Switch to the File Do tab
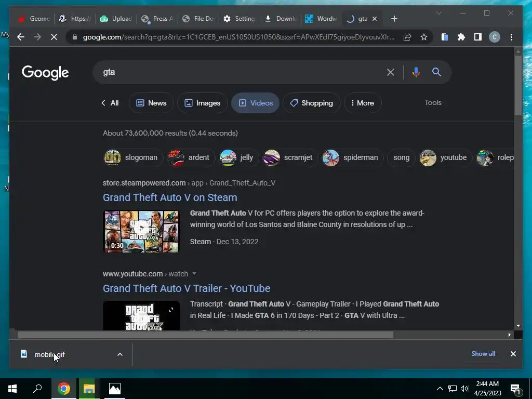The width and height of the screenshot is (532, 399). 198,19
